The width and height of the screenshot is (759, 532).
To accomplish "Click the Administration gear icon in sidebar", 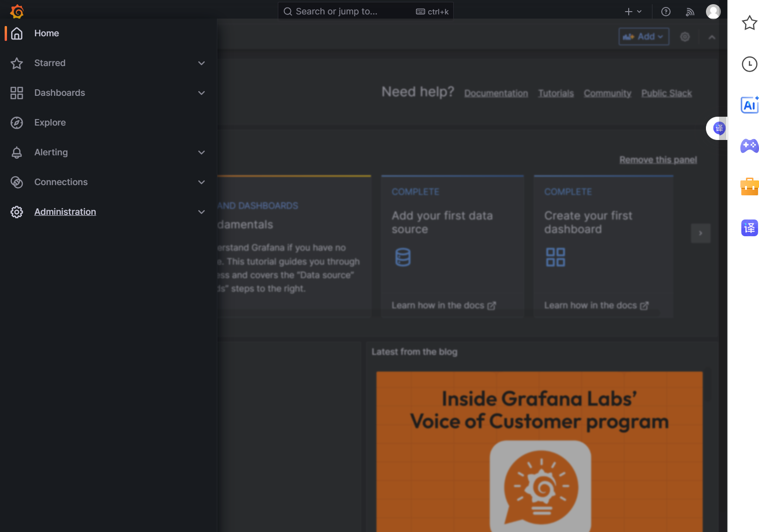I will click(x=17, y=212).
